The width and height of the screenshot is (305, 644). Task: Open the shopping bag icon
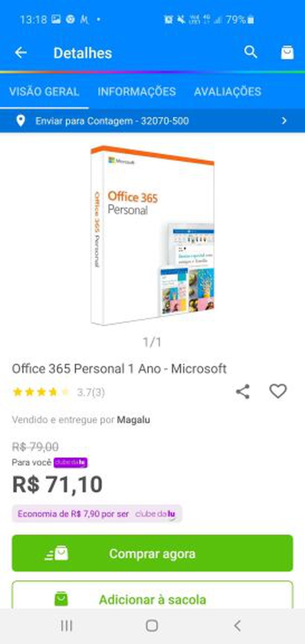(287, 52)
